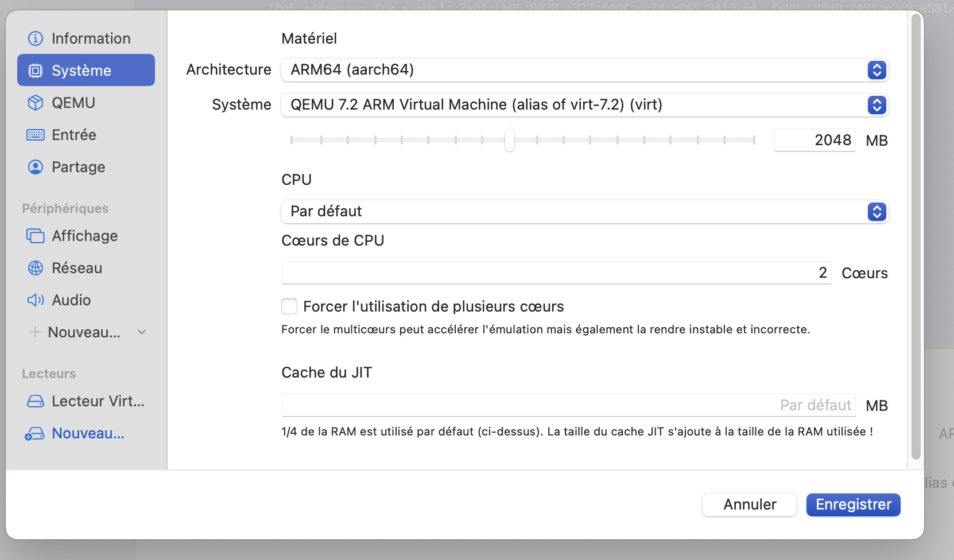Select the Lecteur Virt... drive icon
Viewport: 954px width, 560px height.
[x=36, y=401]
